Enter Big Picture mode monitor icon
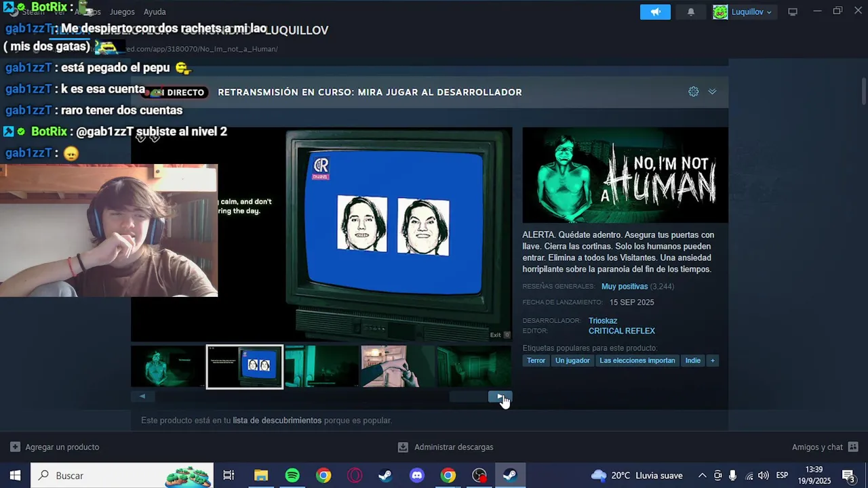This screenshot has width=868, height=488. click(x=792, y=12)
